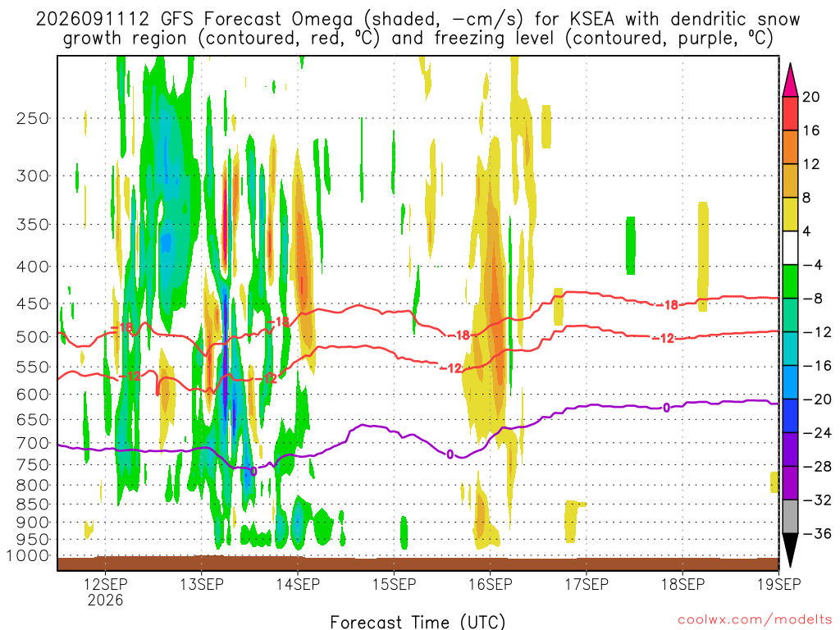Screen dimensions: 840x630
Task: Click the red -12 contour label near 18SEP
Action: [663, 339]
